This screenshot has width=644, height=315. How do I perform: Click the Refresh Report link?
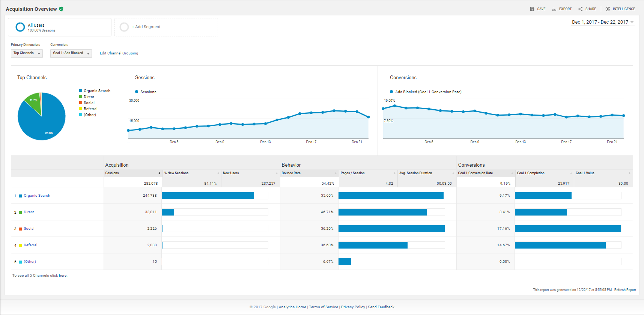(x=625, y=290)
